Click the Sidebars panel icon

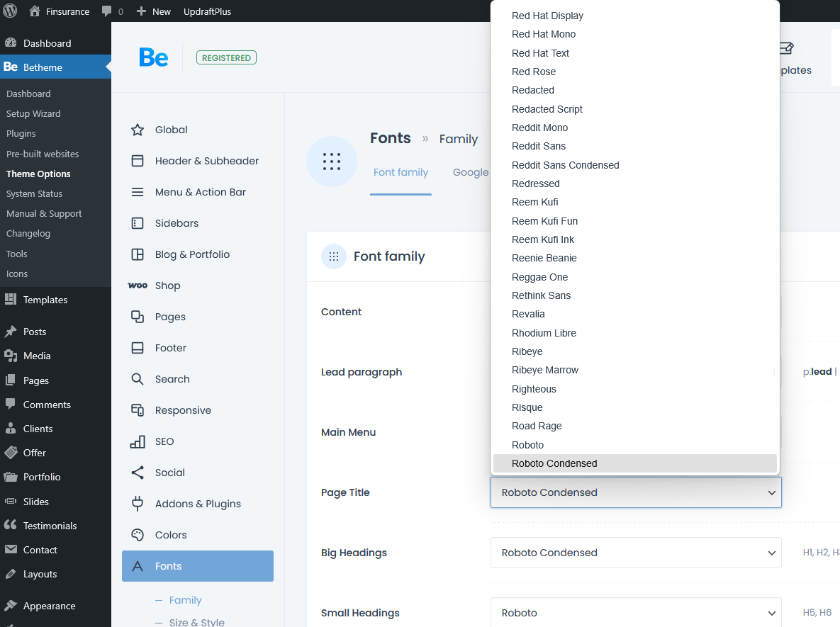[x=138, y=223]
